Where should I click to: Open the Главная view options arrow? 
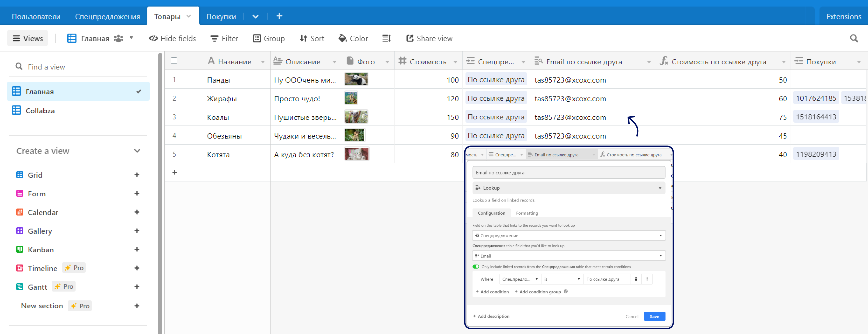tap(132, 38)
